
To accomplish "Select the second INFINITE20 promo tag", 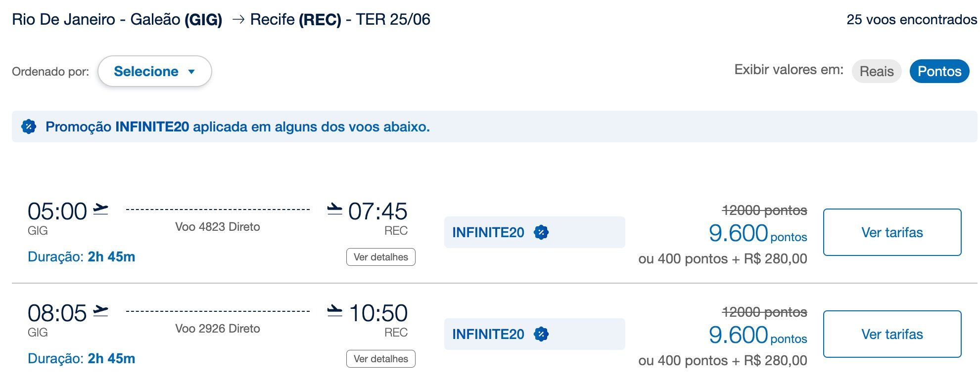I will (x=535, y=334).
